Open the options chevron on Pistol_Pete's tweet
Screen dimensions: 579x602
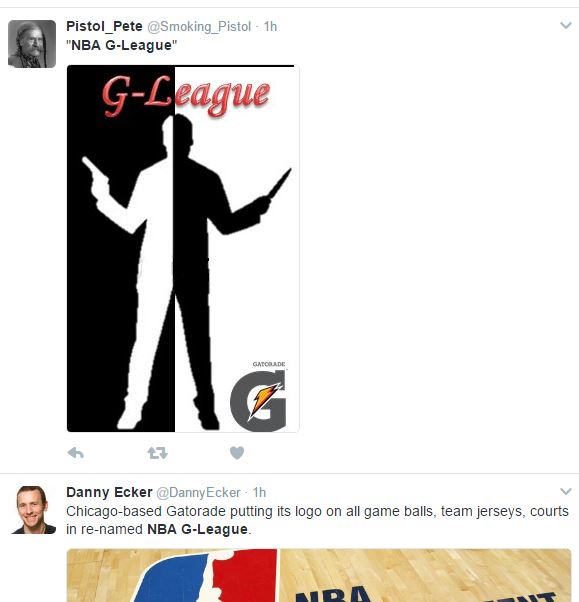(566, 26)
